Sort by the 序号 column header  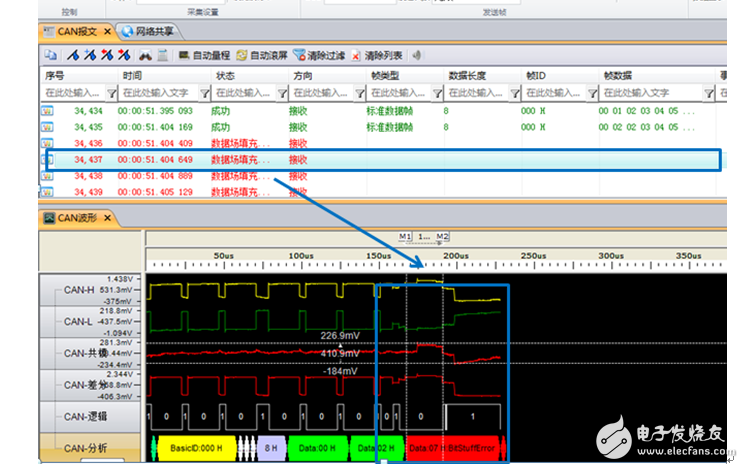[79, 75]
